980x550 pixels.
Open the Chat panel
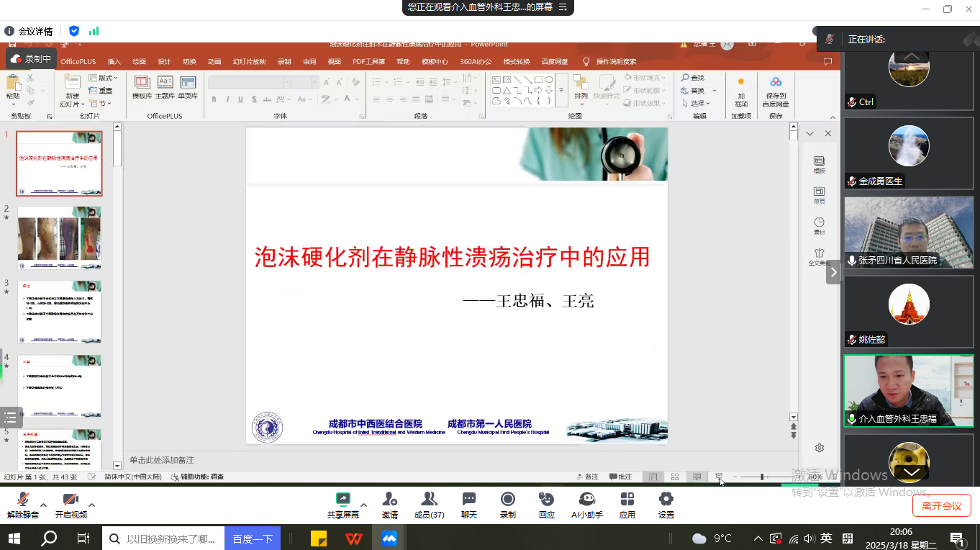[x=469, y=500]
